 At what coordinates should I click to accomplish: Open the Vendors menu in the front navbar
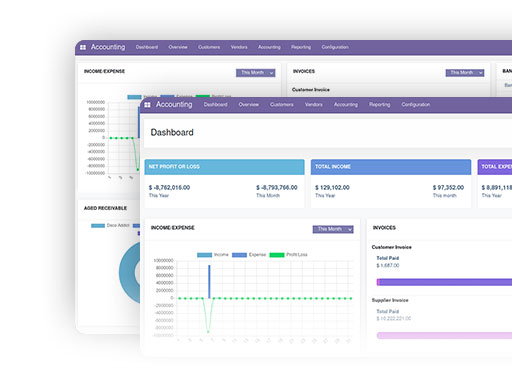(x=314, y=105)
